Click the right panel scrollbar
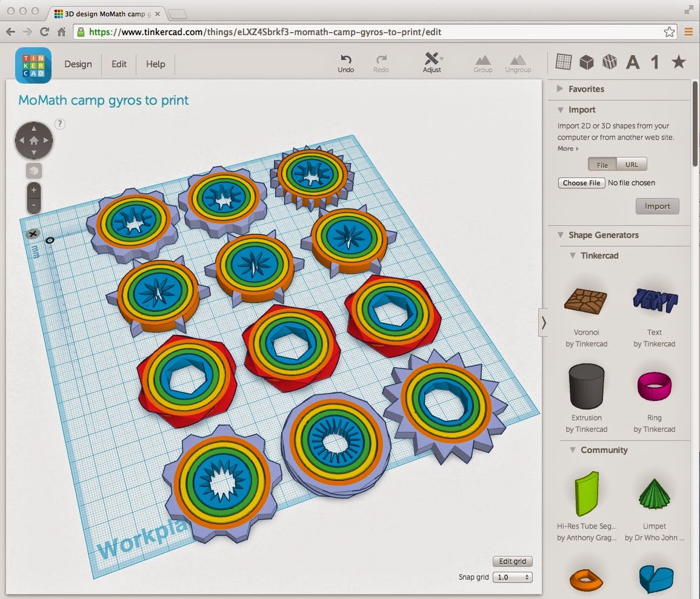This screenshot has height=599, width=700. 695,124
